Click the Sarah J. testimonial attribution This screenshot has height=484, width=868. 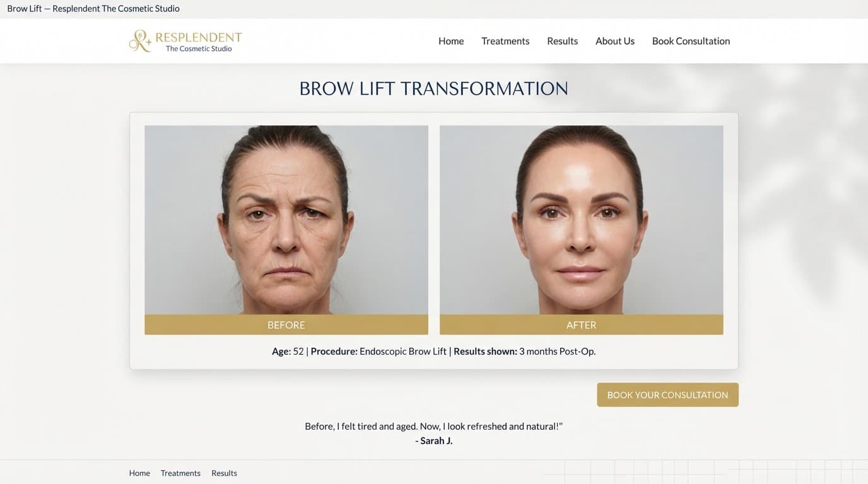(434, 441)
